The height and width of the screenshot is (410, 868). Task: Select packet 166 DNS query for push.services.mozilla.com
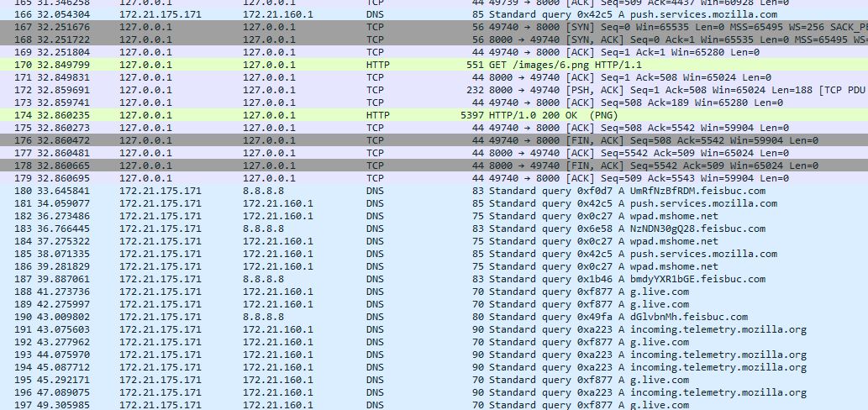(x=434, y=14)
